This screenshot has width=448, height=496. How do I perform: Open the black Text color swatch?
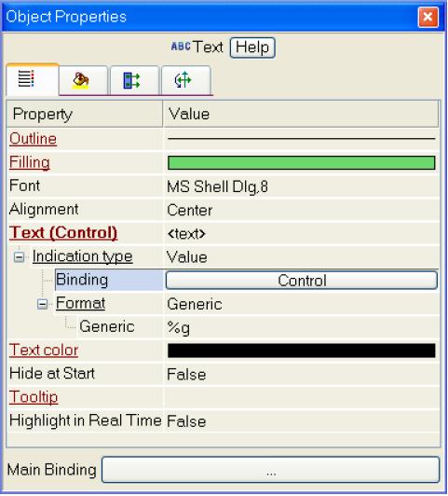click(302, 351)
